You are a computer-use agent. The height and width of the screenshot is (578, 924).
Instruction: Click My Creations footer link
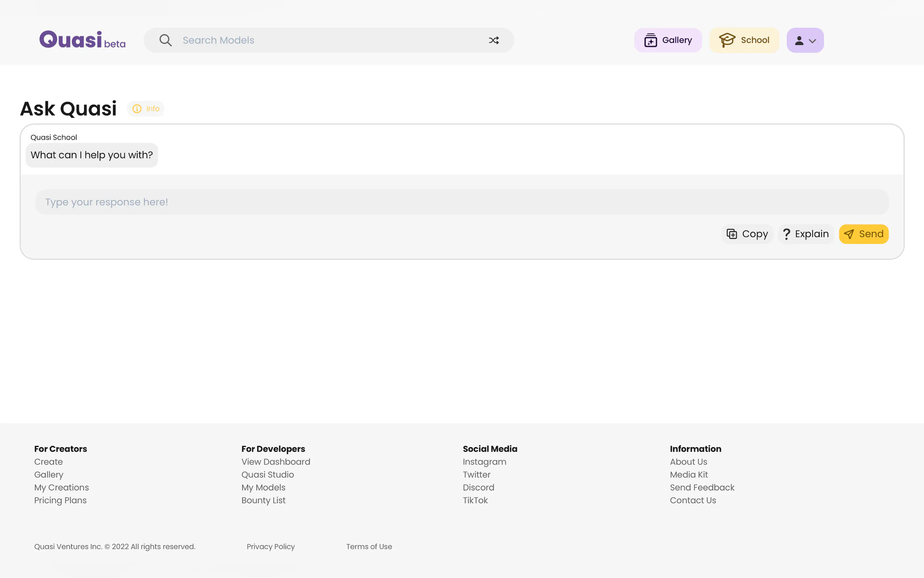pyautogui.click(x=61, y=487)
